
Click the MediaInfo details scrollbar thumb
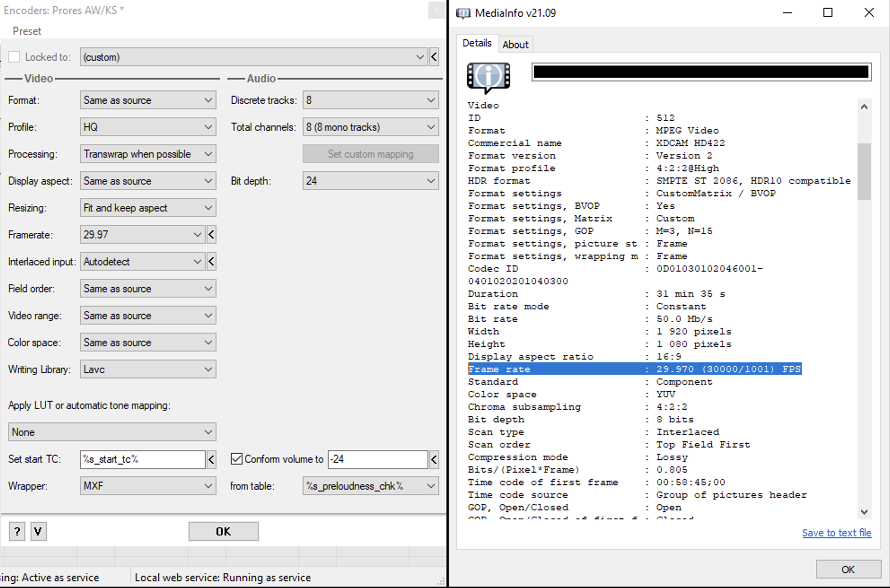[864, 171]
